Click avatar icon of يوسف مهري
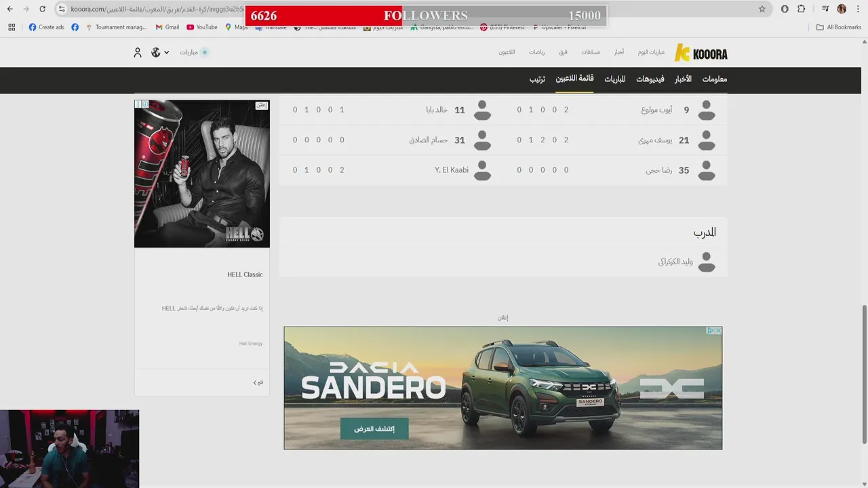 (x=707, y=140)
